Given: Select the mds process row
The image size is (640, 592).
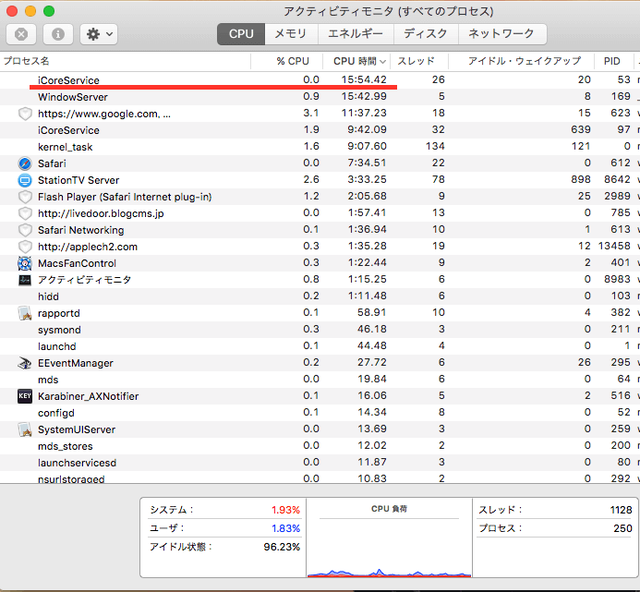Looking at the screenshot, I should pyautogui.click(x=320, y=380).
